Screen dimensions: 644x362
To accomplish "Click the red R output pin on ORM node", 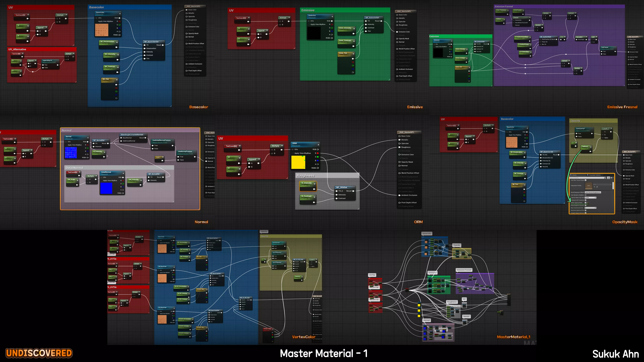I will [318, 153].
